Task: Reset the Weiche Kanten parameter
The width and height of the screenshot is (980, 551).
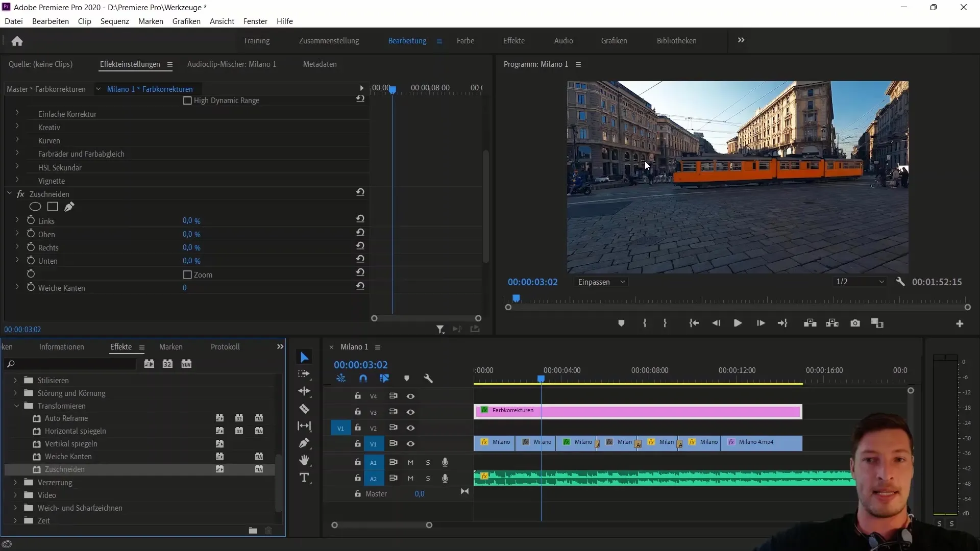Action: click(x=360, y=286)
